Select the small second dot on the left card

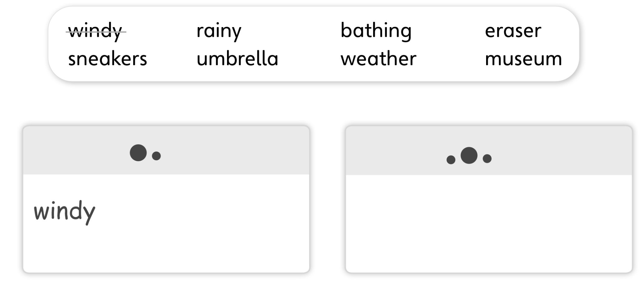pos(156,156)
